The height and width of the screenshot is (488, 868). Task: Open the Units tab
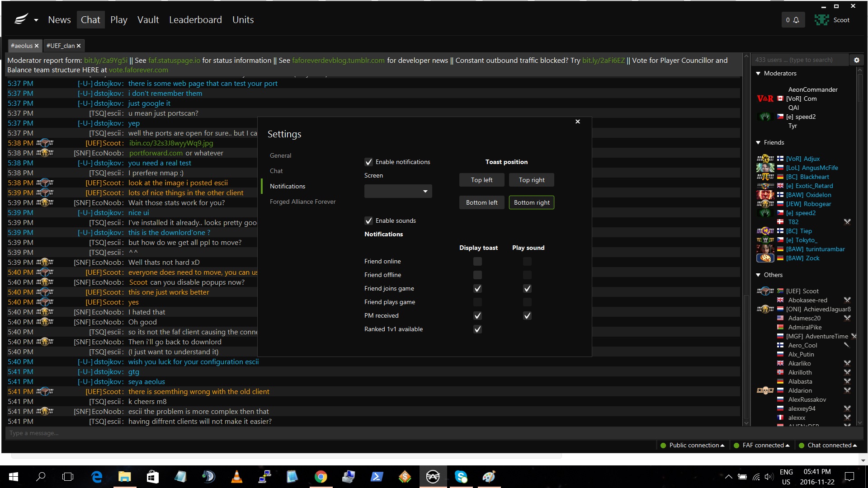coord(243,20)
